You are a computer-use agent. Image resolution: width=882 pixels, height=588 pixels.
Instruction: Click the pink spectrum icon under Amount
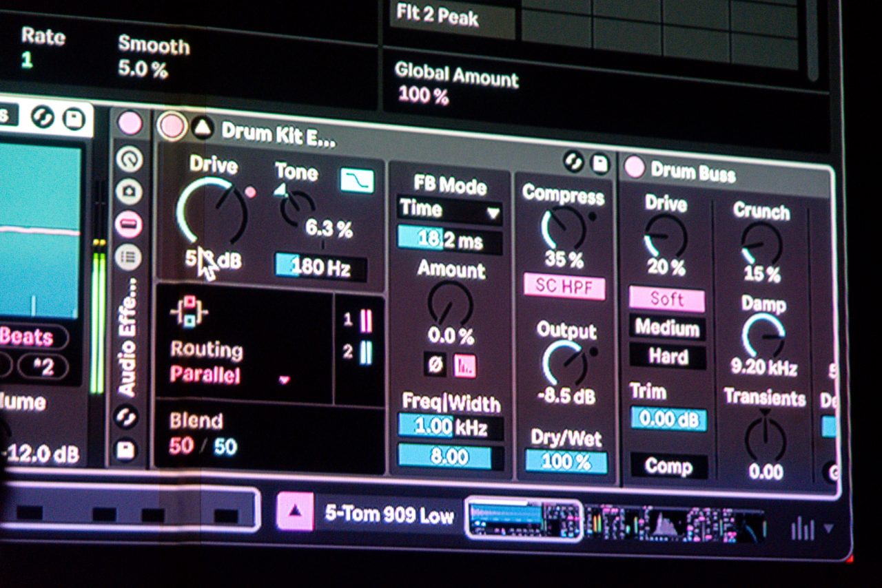pyautogui.click(x=464, y=366)
